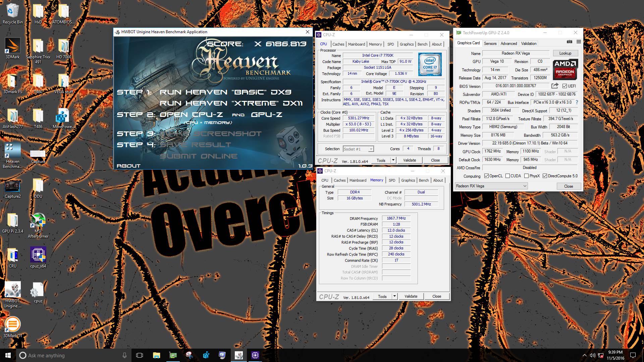The image size is (644, 362).
Task: Open SPD tab in CPU-Z Memory window
Action: [x=392, y=180]
